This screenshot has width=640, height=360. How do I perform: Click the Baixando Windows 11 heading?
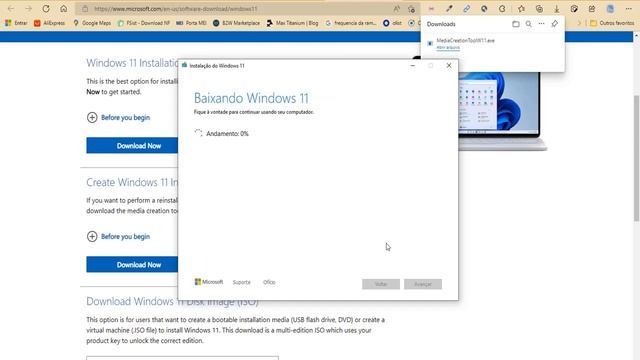tap(251, 98)
